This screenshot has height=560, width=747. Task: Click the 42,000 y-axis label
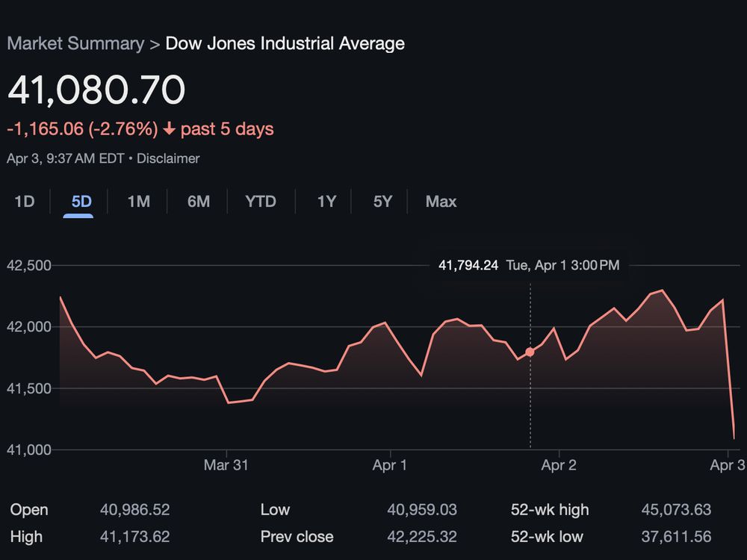point(28,327)
